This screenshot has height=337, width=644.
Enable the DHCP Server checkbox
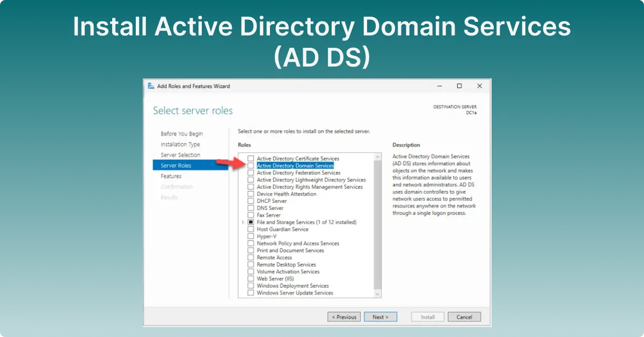251,201
